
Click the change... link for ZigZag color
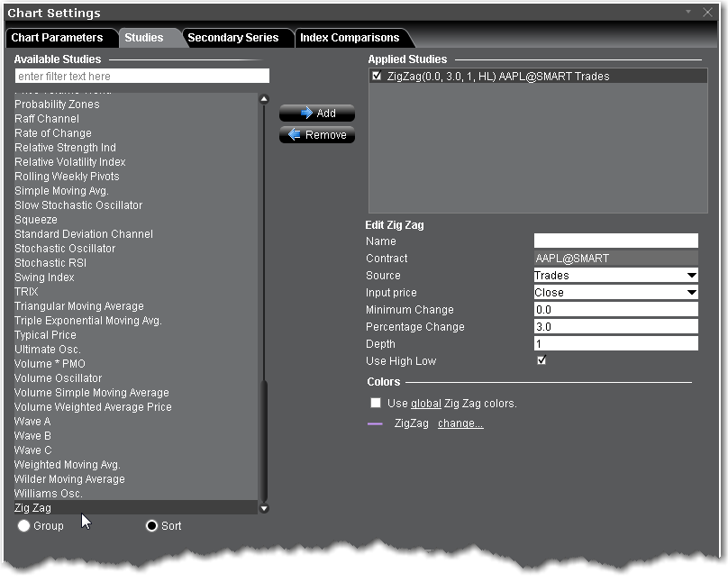460,423
